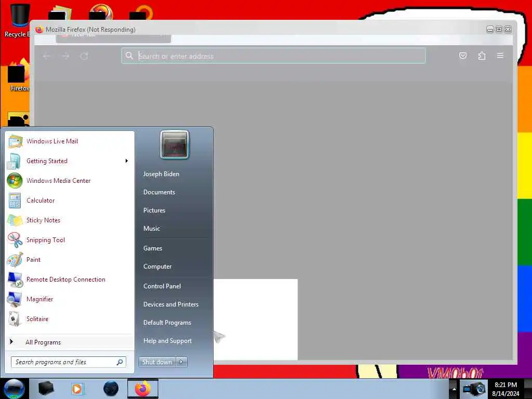Click Firefox forward arrow
The image size is (532, 399).
pyautogui.click(x=66, y=56)
